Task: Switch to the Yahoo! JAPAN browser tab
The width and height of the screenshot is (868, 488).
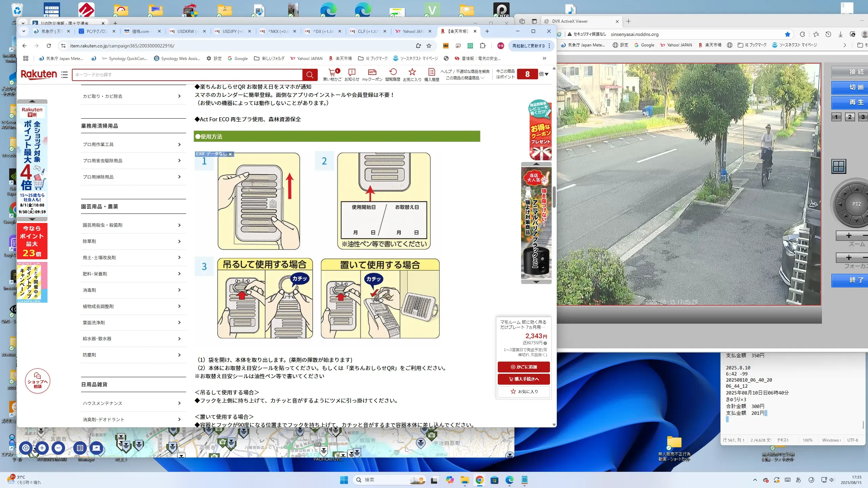Action: 412,31
